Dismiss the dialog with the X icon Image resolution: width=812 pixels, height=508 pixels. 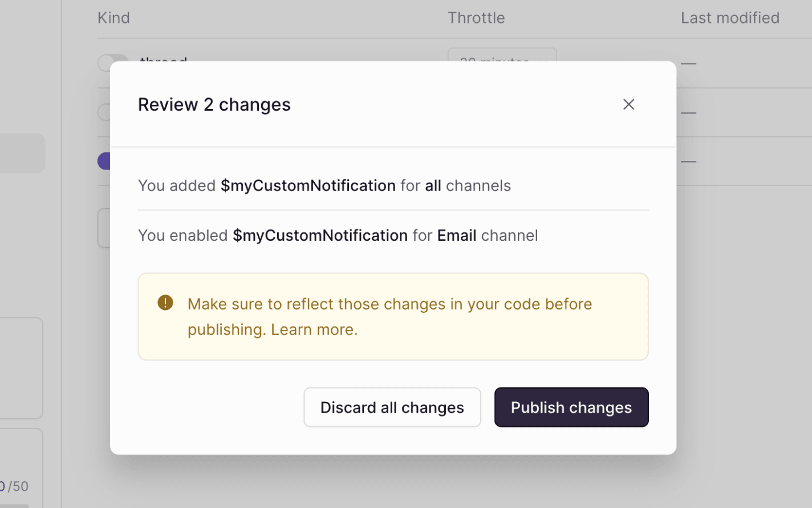628,104
